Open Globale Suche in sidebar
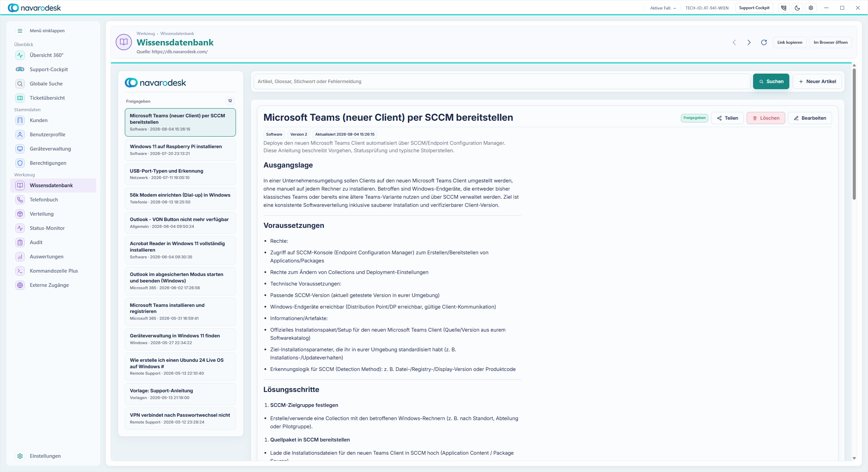The image size is (868, 472). 53,84
